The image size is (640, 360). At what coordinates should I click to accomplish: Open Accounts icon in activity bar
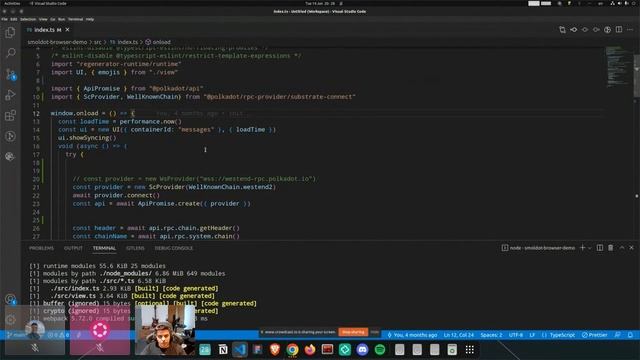pos(11,300)
